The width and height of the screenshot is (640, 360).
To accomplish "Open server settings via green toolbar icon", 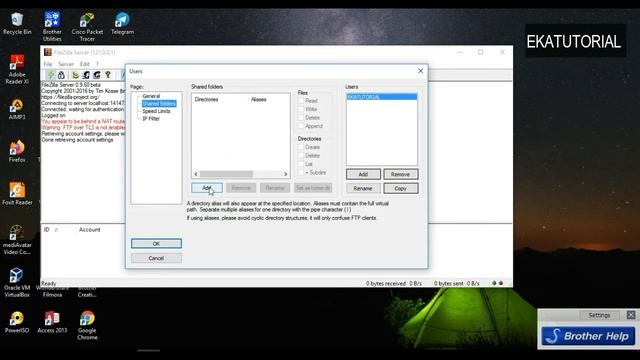I will pyautogui.click(x=76, y=75).
